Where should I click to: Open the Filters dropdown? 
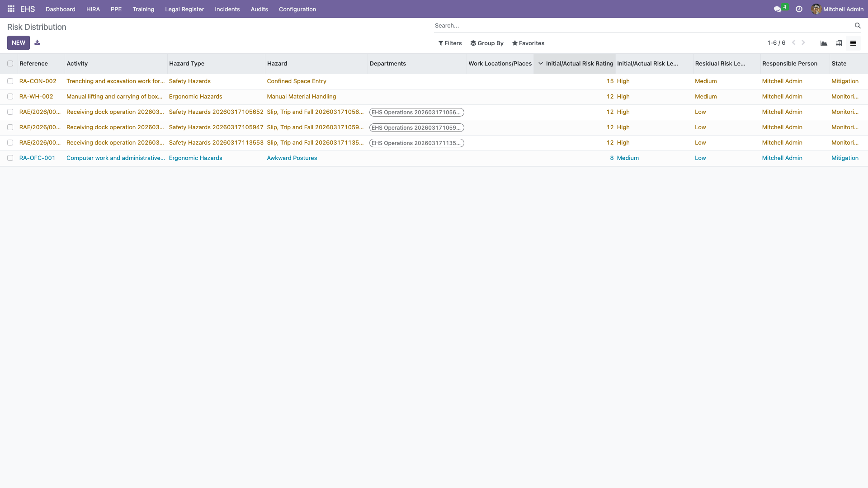coord(450,43)
